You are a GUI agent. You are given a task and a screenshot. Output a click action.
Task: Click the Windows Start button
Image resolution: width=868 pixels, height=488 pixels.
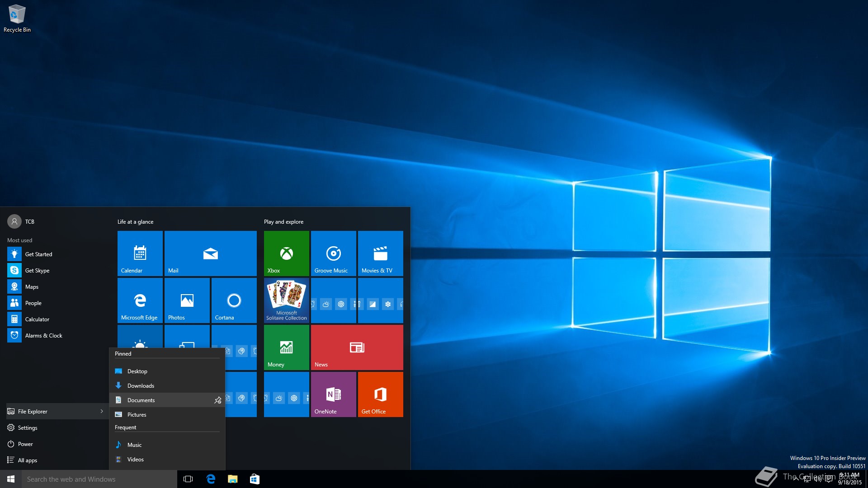11,479
